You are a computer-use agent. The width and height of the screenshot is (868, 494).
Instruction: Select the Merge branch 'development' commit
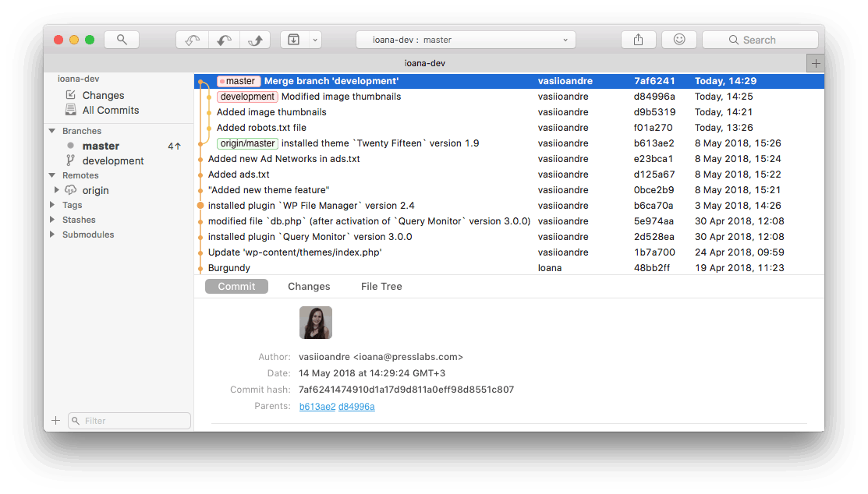(509, 81)
